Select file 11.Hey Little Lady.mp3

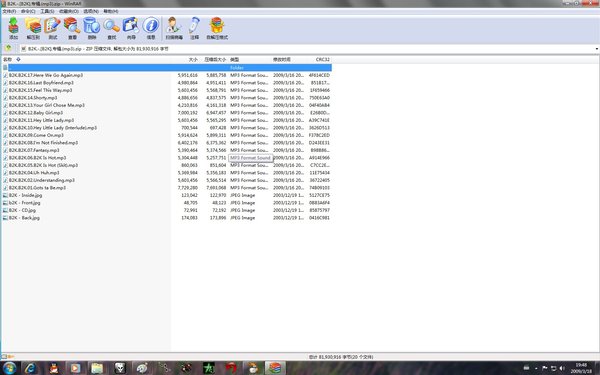pos(41,120)
